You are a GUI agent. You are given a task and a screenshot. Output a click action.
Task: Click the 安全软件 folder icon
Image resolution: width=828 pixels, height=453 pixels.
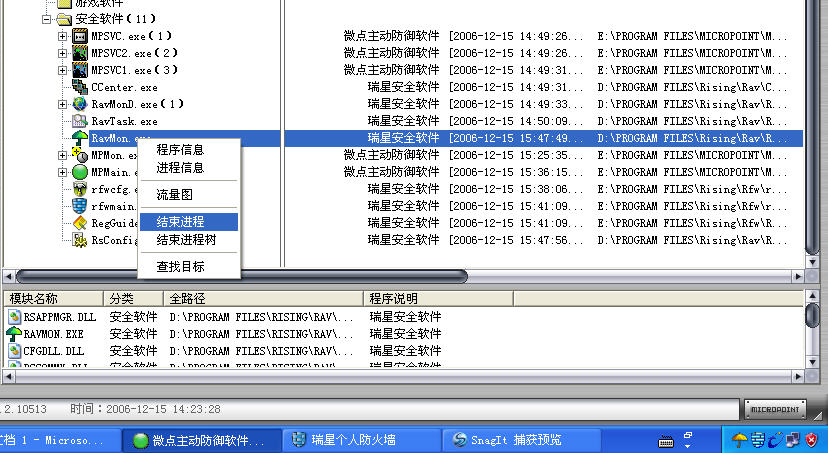64,20
